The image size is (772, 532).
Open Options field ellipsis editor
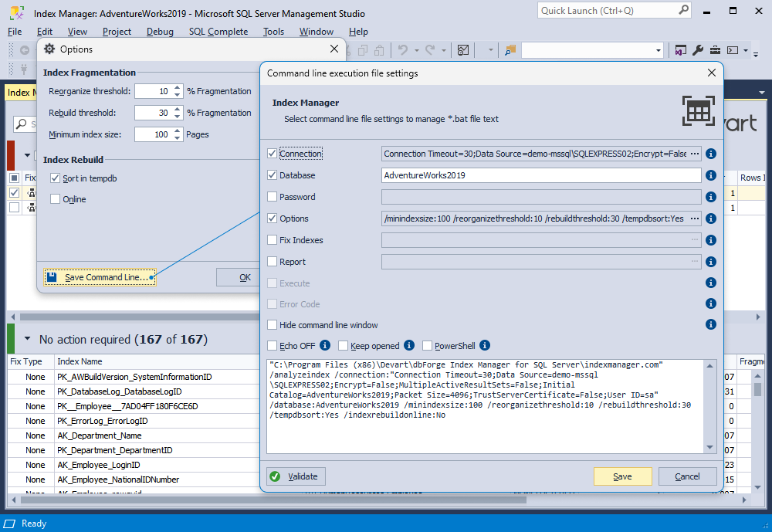(694, 219)
